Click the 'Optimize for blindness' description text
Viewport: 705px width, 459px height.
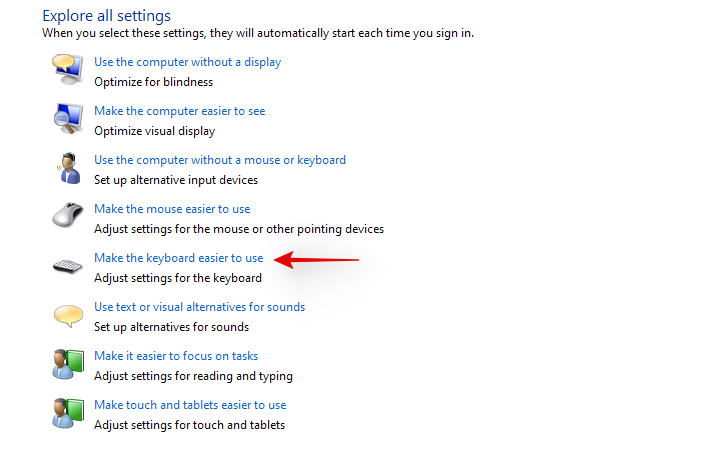tap(153, 82)
